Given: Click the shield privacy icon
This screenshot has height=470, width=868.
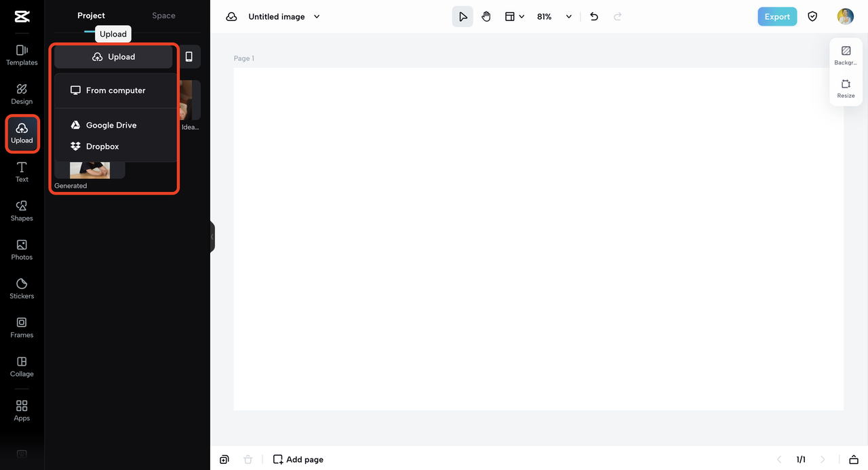Looking at the screenshot, I should 812,16.
